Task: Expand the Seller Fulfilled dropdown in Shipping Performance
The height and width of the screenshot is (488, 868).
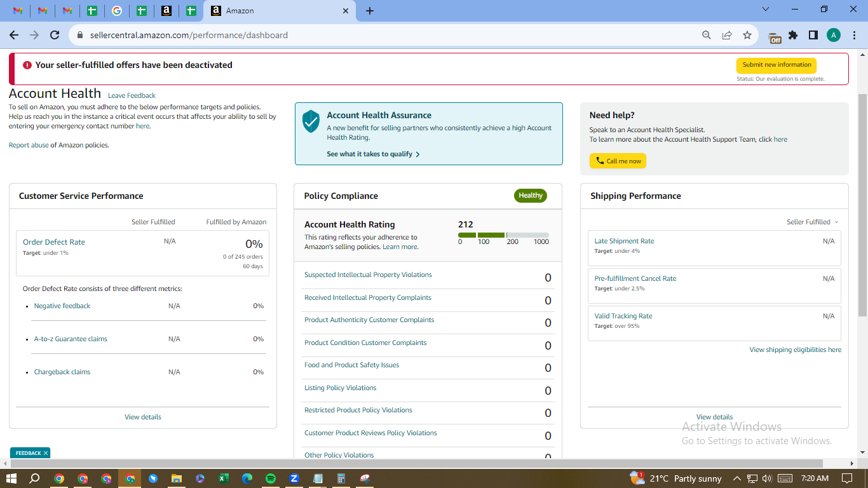Action: point(813,222)
